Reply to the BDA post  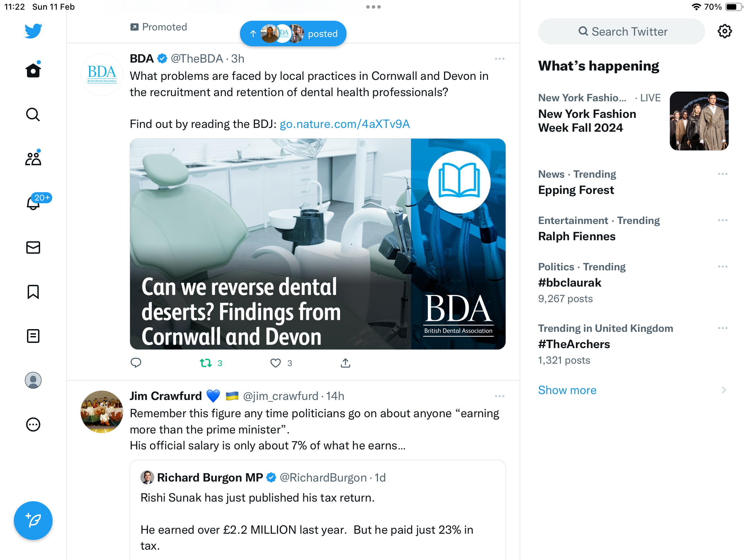[x=136, y=363]
